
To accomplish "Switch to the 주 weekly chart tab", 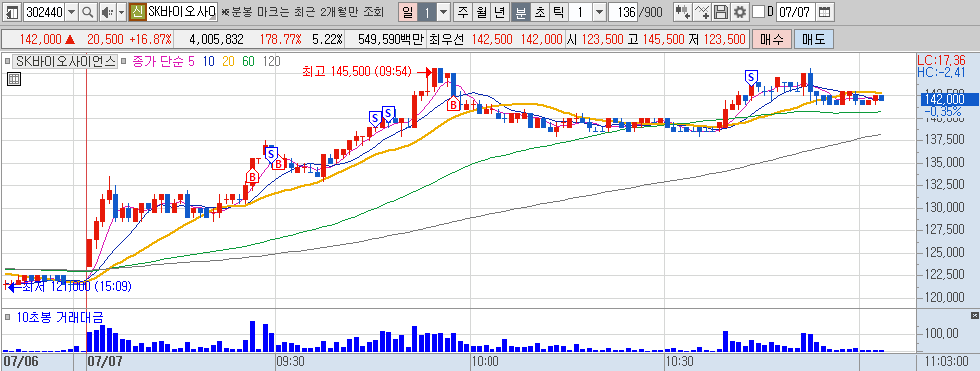I will (462, 12).
